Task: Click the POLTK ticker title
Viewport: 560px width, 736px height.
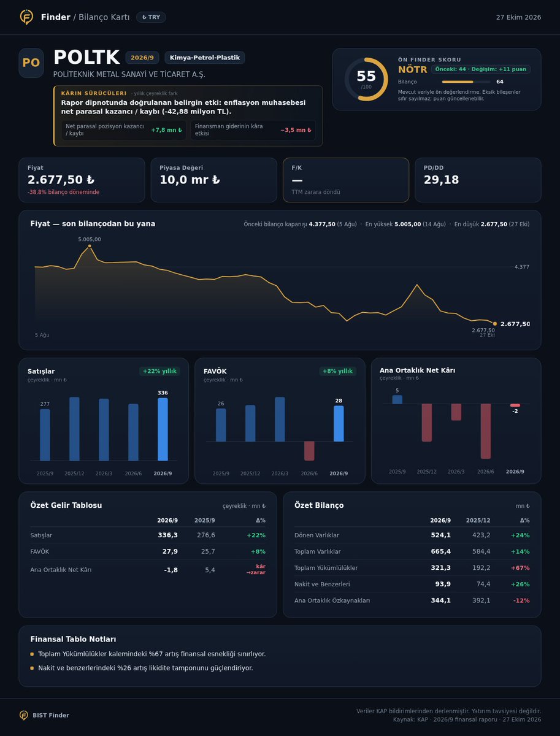Action: pyautogui.click(x=86, y=58)
